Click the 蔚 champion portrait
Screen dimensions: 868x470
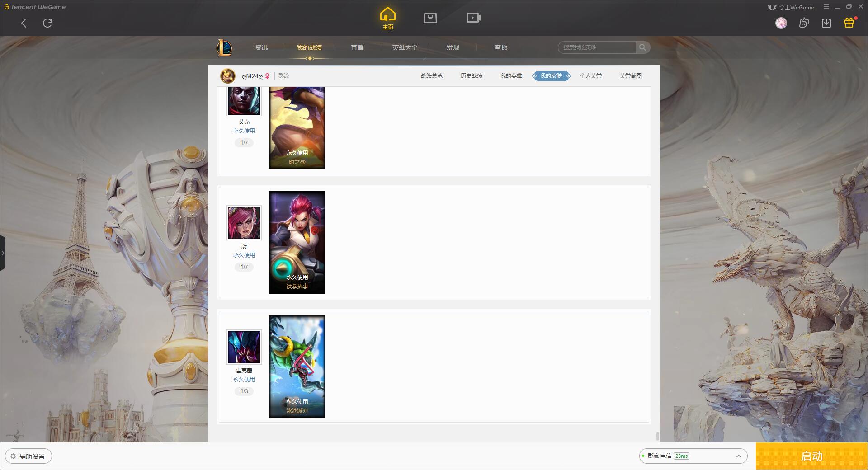(244, 223)
